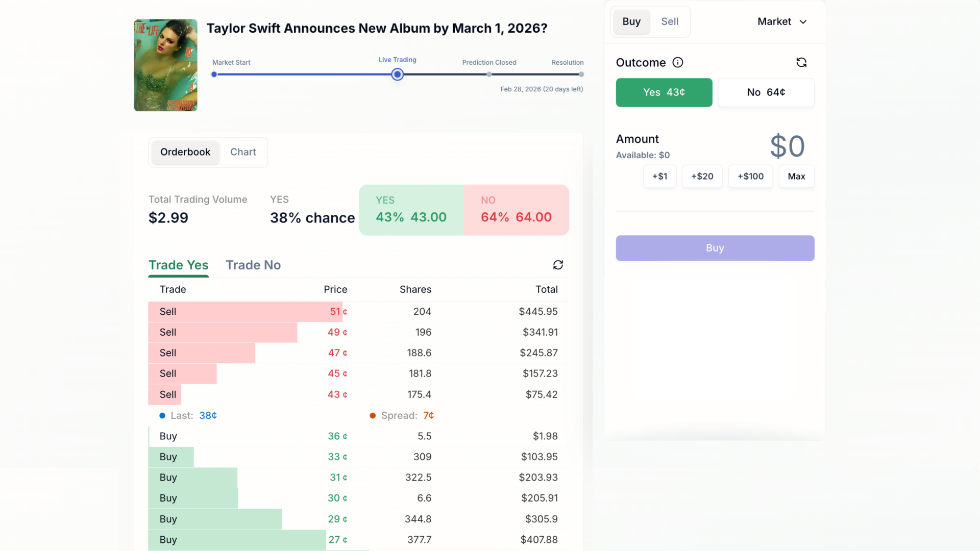
Task: Add $1 to the amount
Action: (x=659, y=177)
